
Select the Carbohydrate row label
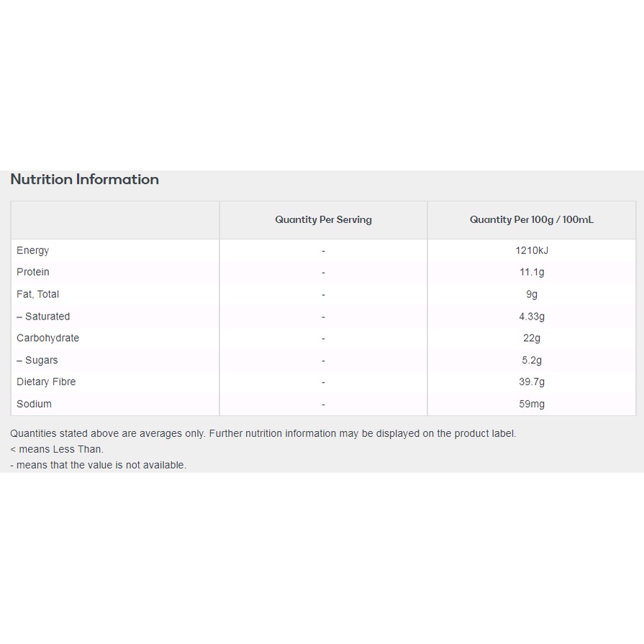click(48, 338)
